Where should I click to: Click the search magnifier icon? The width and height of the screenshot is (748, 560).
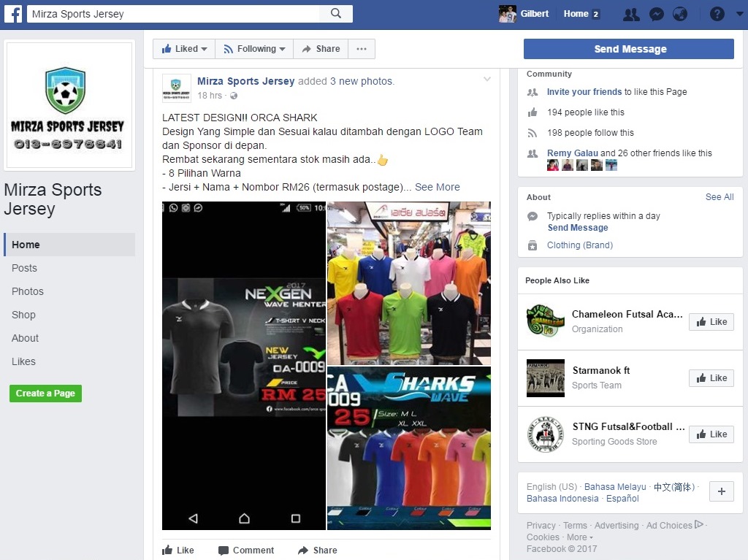coord(336,14)
